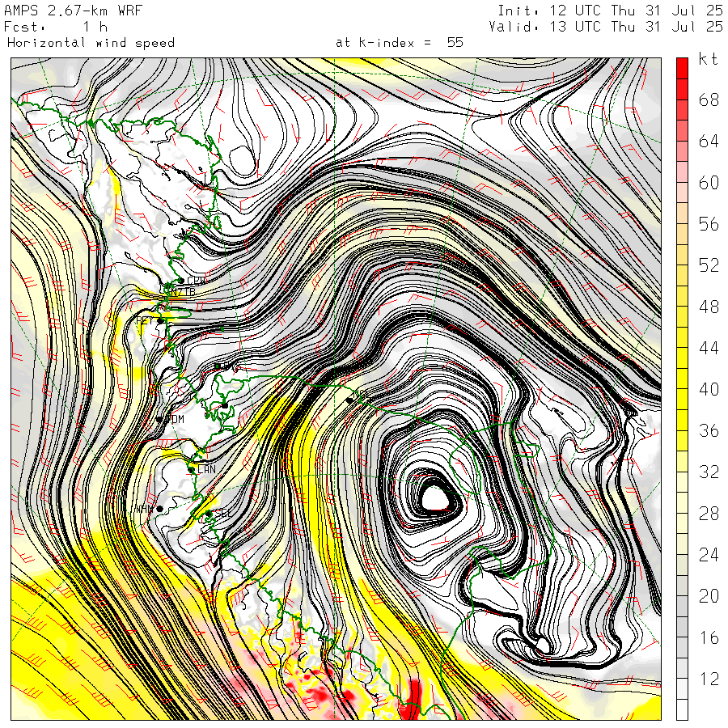Click the NHN station label on the map

coord(145,510)
